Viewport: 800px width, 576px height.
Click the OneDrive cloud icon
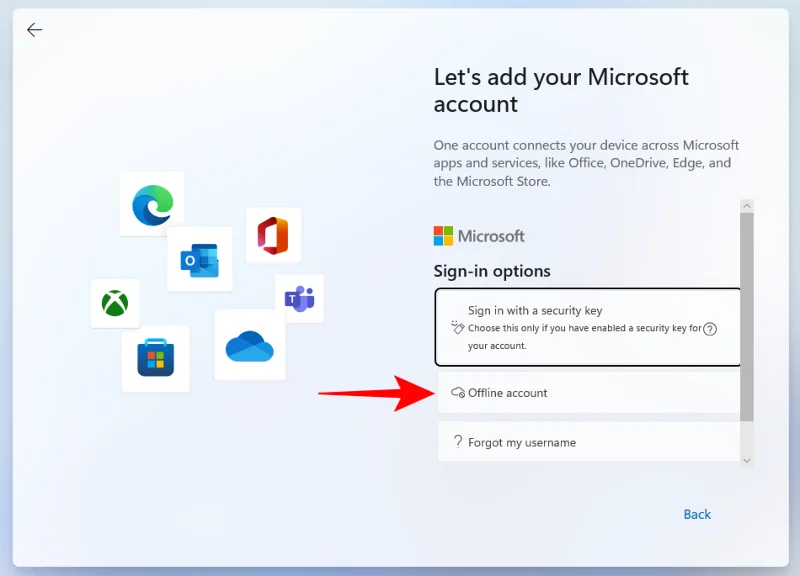click(x=249, y=345)
